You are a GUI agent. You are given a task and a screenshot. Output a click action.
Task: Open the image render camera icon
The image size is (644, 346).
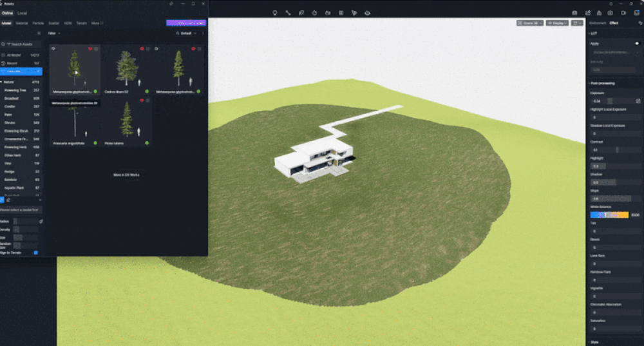(611, 13)
